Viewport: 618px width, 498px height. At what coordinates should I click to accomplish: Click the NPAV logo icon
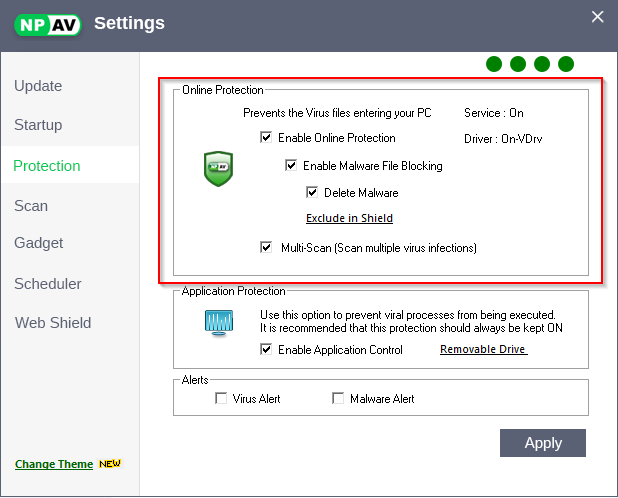47,24
